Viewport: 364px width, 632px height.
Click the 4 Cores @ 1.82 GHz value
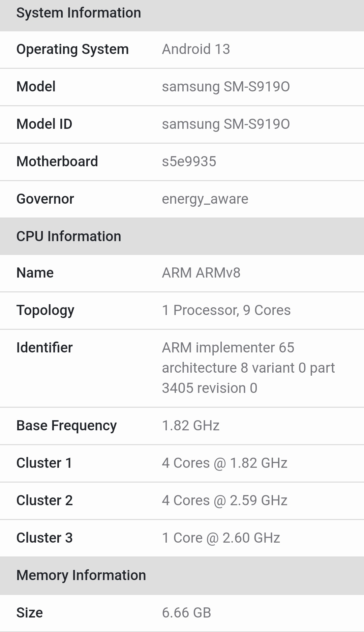tap(224, 463)
